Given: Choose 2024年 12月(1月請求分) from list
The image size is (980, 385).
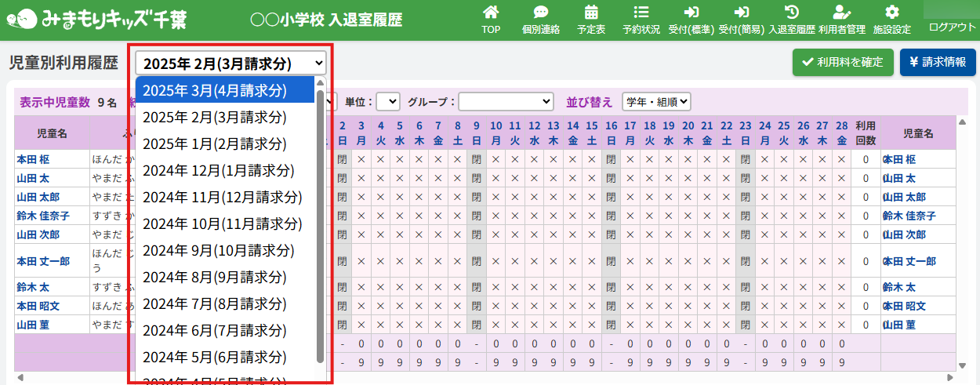Looking at the screenshot, I should point(225,171).
